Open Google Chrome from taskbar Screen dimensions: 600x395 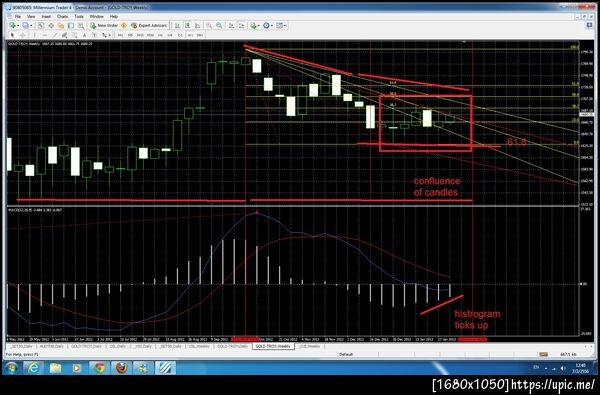tap(99, 368)
